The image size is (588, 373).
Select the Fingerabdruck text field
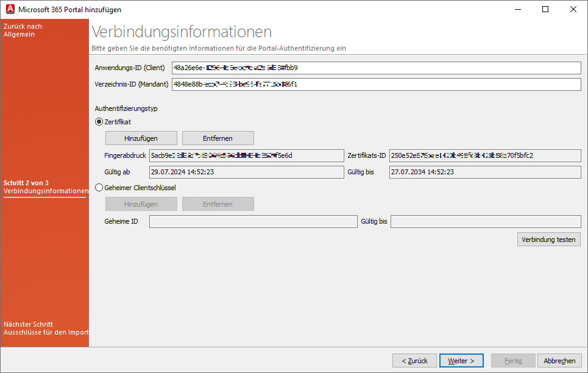246,155
